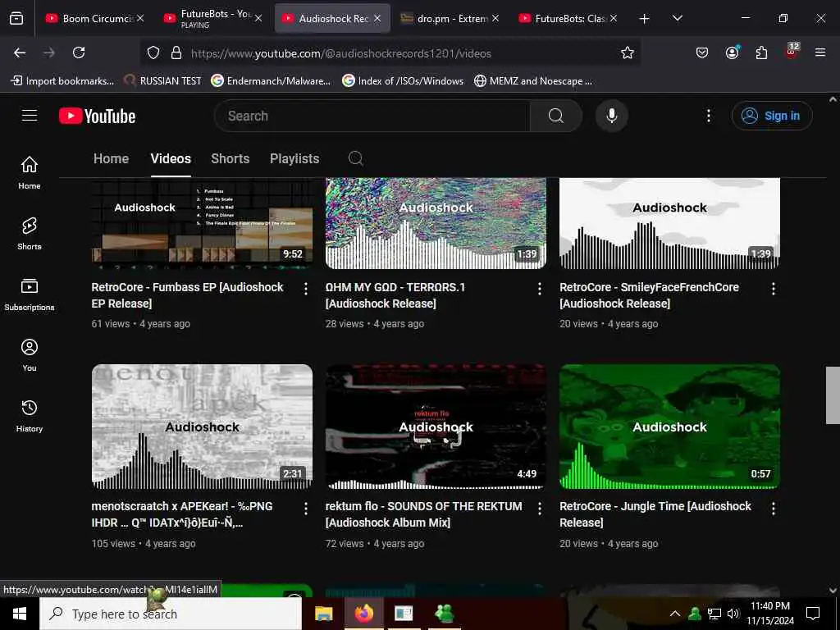Search within the channel via magnifier icon

[356, 158]
